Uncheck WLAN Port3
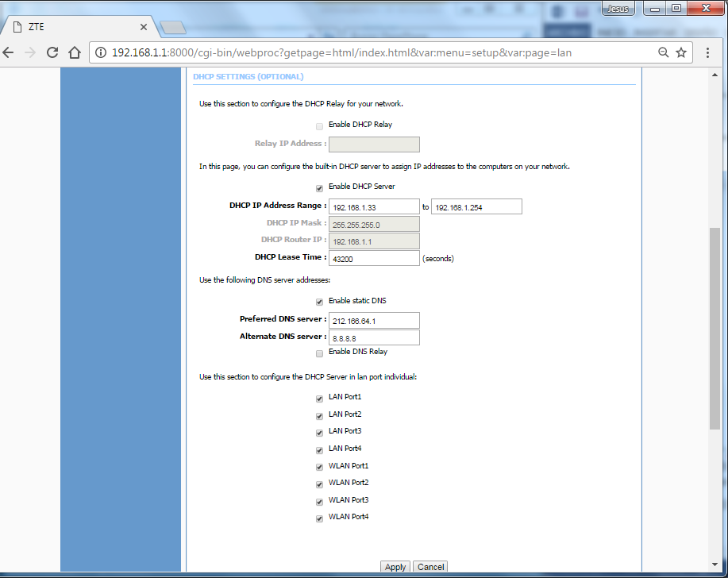This screenshot has height=578, width=728. tap(319, 502)
